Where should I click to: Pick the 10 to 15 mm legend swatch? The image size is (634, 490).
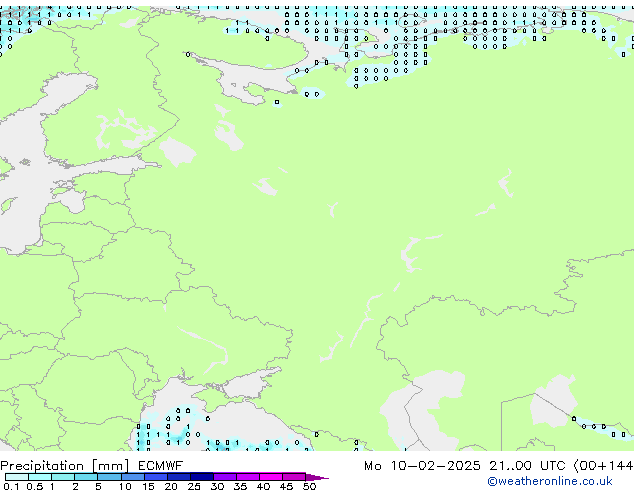132,477
